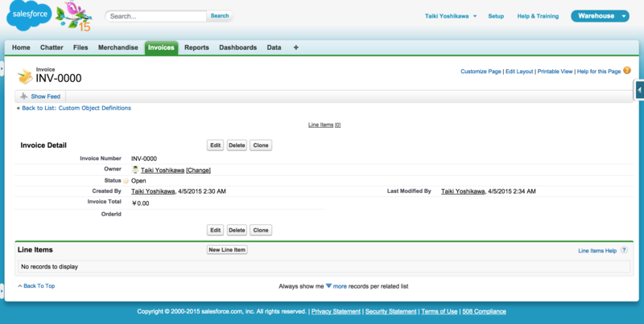Click the No records to display text

pos(49,267)
